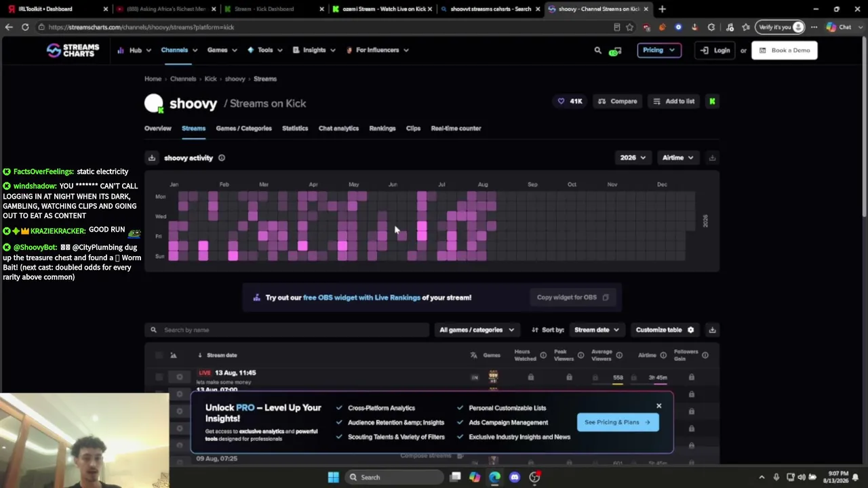
Task: Click the Peak Viewers info icon
Action: tap(580, 355)
